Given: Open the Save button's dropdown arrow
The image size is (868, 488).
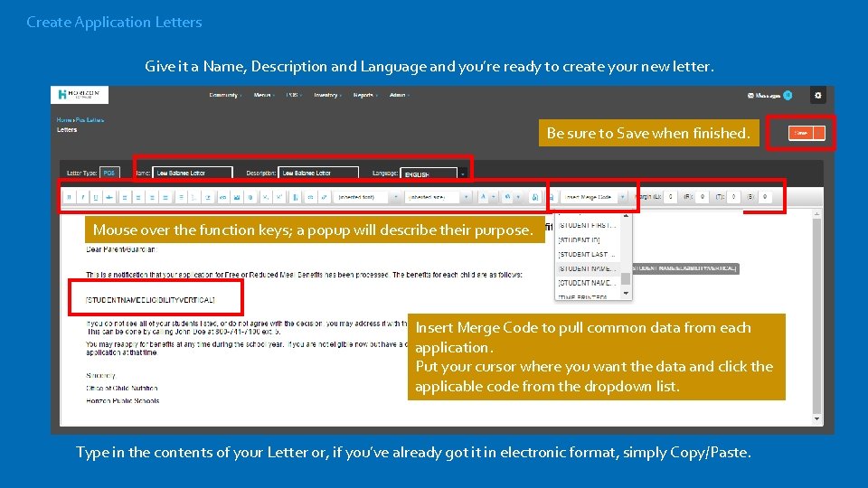Looking at the screenshot, I should 819,133.
